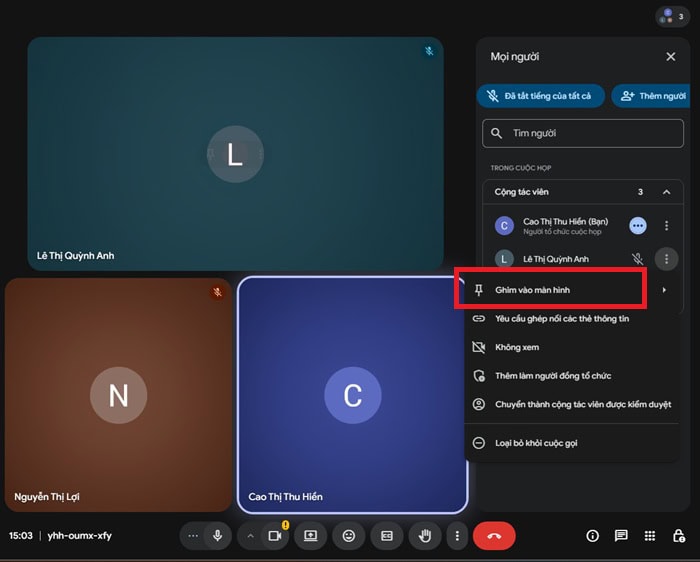The width and height of the screenshot is (700, 562).
Task: Click Đã tắt tiếng của tất cả button
Action: click(x=541, y=96)
